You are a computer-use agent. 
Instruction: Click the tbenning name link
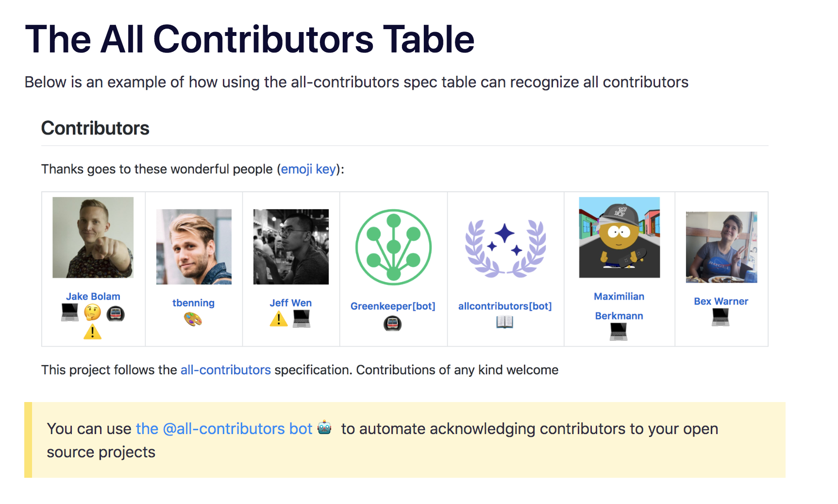click(x=194, y=302)
